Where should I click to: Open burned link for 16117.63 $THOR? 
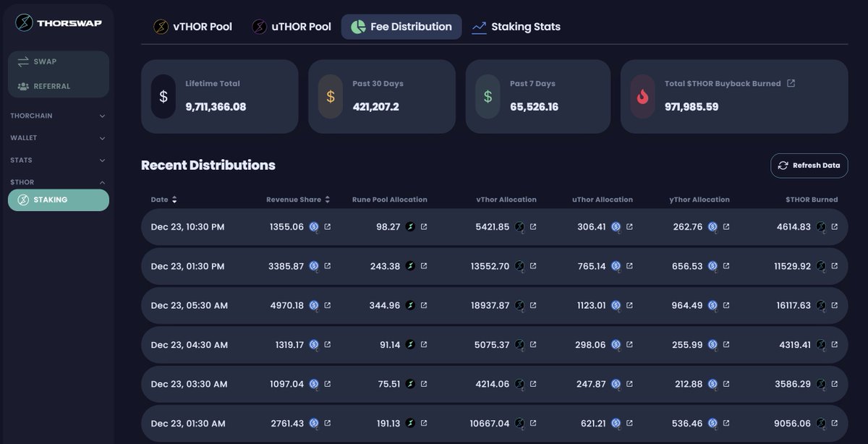pyautogui.click(x=834, y=305)
